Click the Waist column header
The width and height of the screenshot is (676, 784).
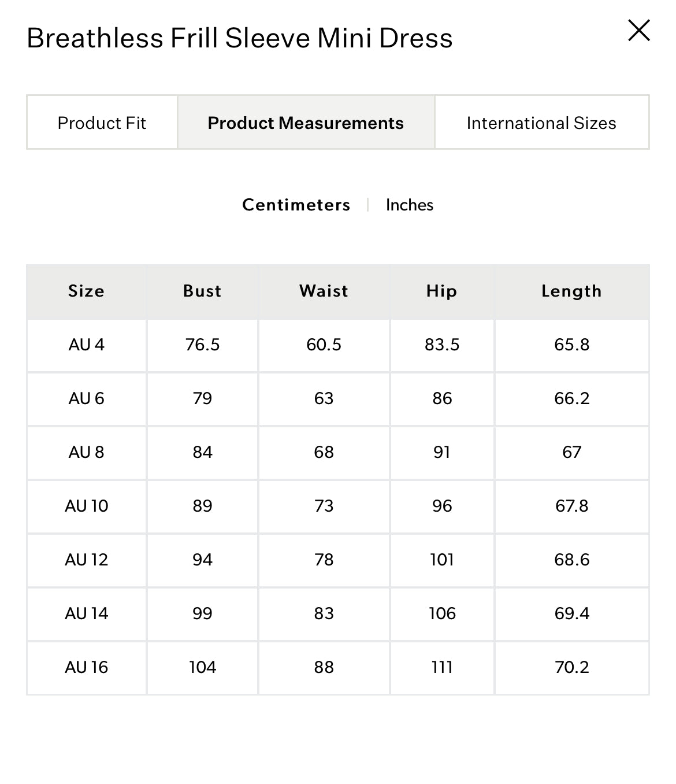(324, 291)
